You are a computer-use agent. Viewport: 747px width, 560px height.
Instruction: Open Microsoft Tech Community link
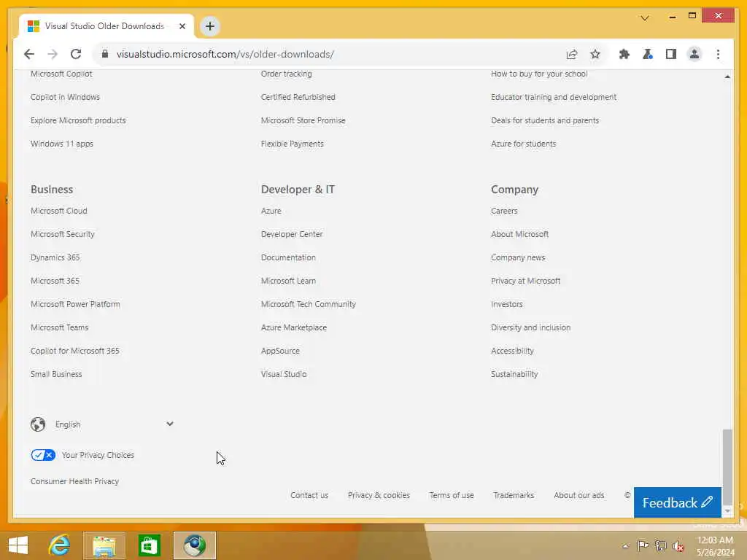coord(309,304)
